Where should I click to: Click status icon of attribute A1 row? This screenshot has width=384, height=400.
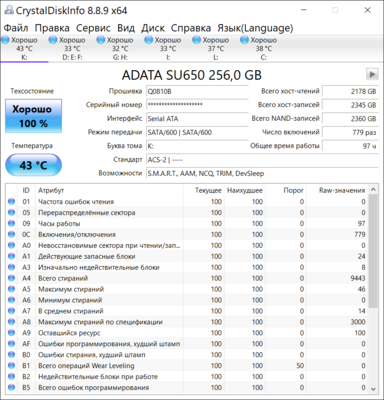tap(11, 256)
